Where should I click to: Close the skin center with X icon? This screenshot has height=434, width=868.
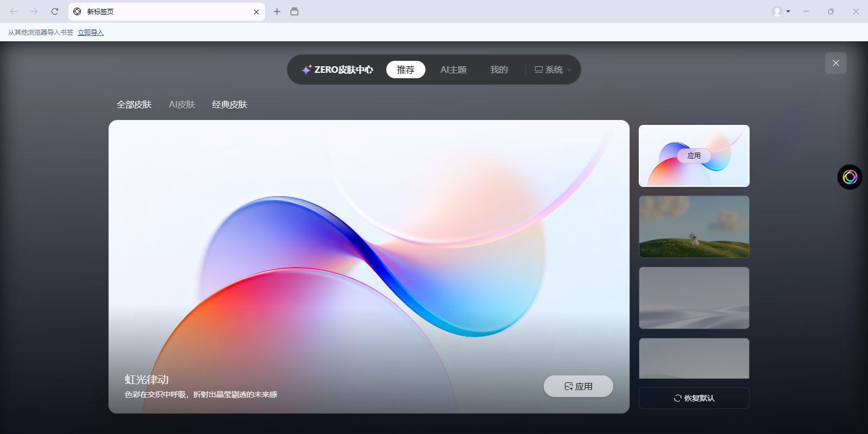(835, 63)
